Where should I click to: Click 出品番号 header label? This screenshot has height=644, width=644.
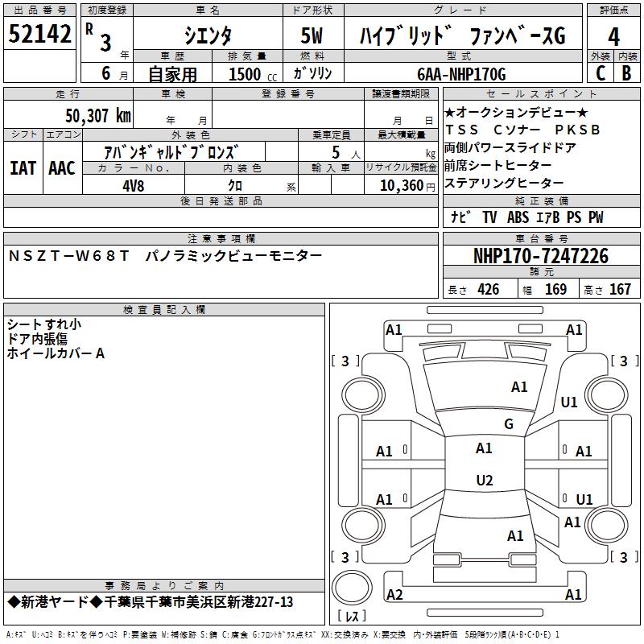click(x=39, y=10)
